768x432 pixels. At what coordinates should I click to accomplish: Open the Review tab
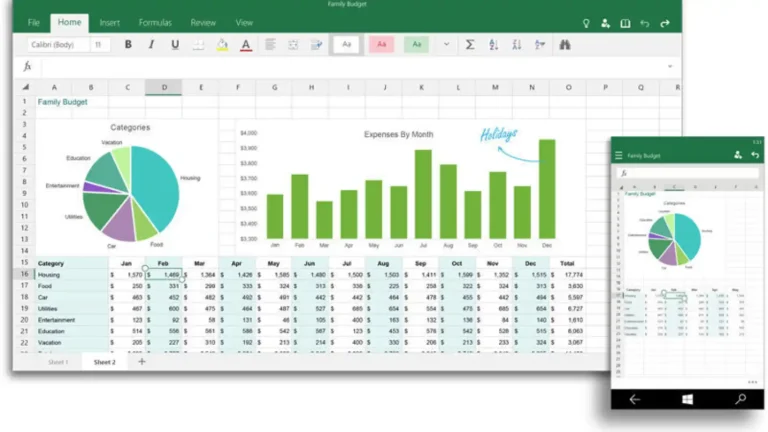pyautogui.click(x=203, y=23)
